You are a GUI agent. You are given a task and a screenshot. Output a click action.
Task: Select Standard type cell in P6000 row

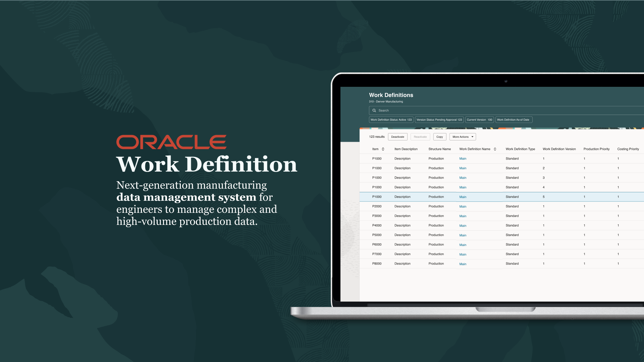click(512, 245)
